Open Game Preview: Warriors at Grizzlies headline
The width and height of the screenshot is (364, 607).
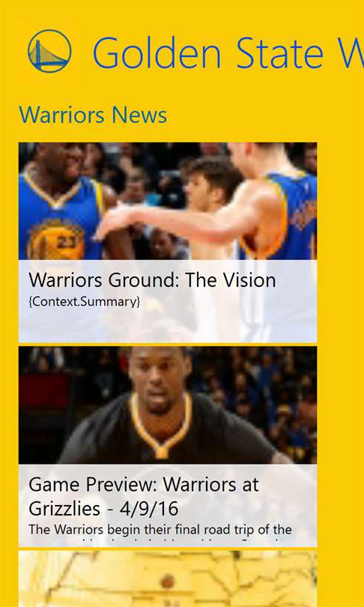pyautogui.click(x=144, y=496)
